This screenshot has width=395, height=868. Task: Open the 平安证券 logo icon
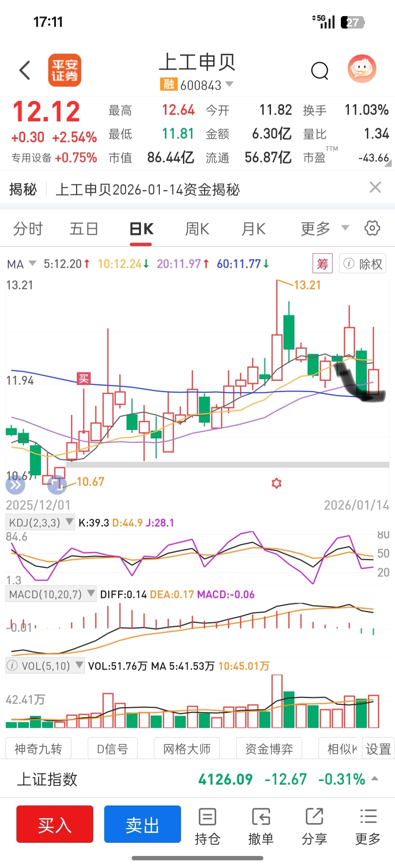click(65, 70)
